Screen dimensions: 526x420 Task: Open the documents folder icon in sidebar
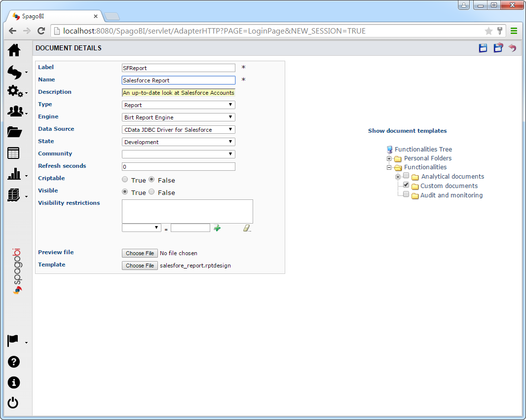coord(13,131)
